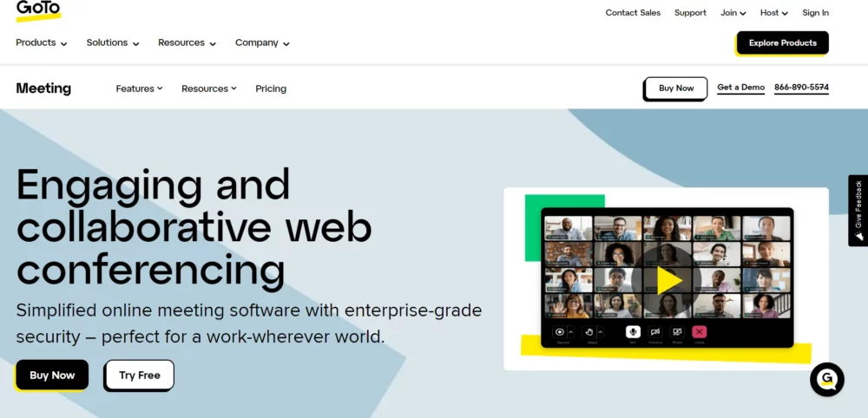Click the Record icon in video preview
The image size is (868, 418).
(x=560, y=332)
